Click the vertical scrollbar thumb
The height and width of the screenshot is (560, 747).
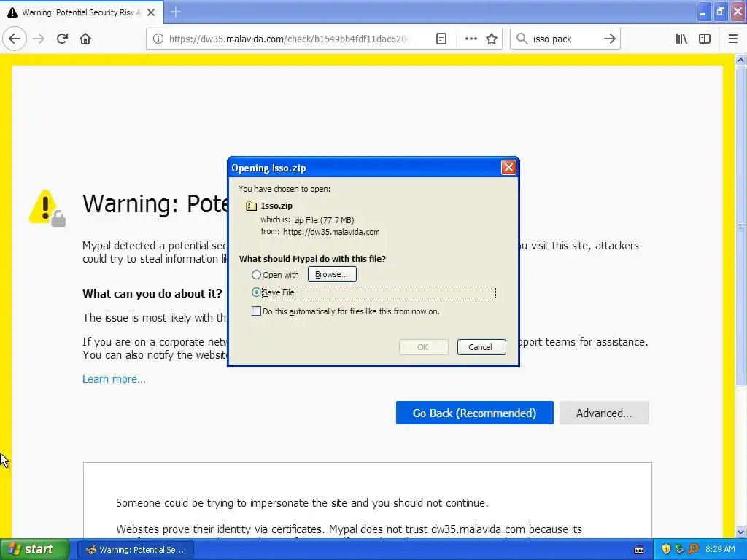point(740,226)
